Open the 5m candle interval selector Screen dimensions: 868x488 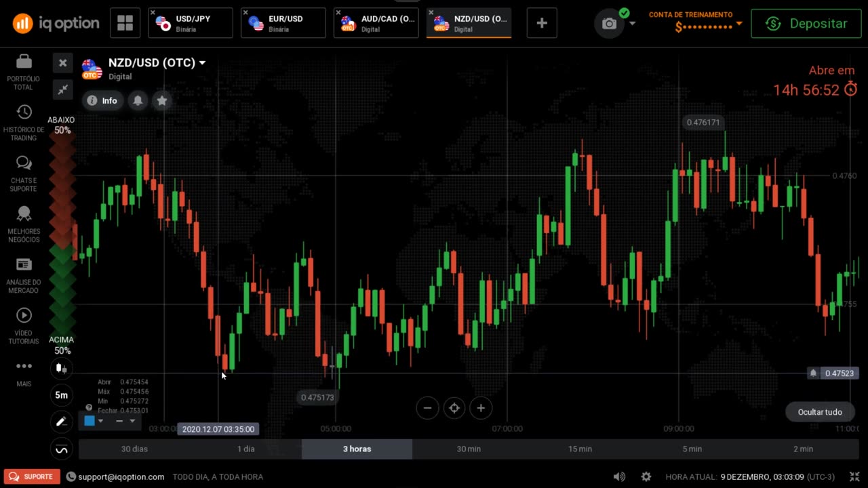62,395
